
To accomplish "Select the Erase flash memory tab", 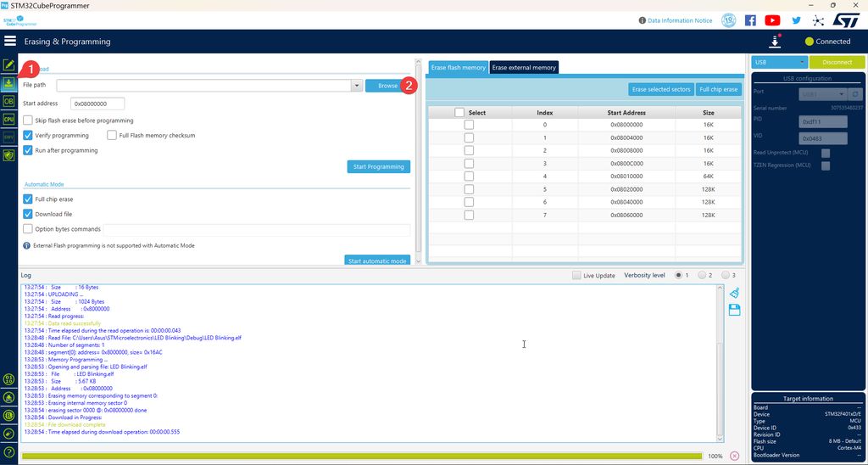I will (x=459, y=67).
